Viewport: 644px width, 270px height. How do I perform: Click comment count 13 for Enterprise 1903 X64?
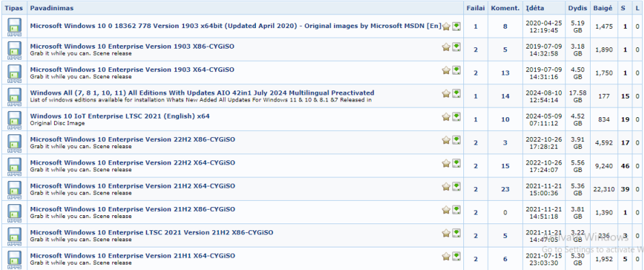point(505,73)
